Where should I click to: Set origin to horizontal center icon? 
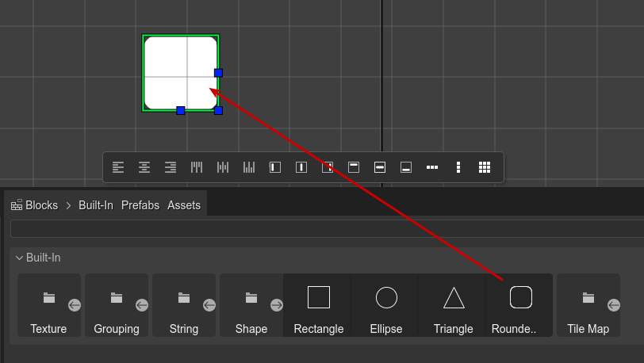pos(301,167)
